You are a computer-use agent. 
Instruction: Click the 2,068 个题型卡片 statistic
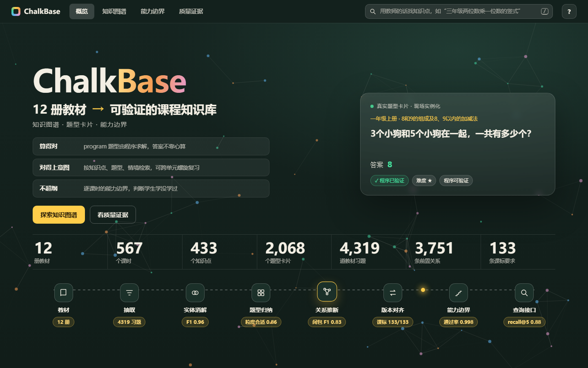coord(294,252)
